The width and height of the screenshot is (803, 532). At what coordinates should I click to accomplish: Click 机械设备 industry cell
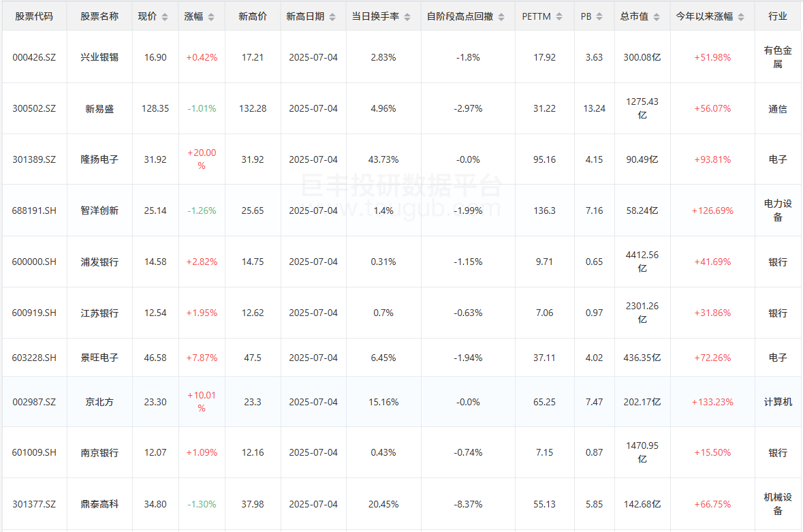(x=777, y=504)
